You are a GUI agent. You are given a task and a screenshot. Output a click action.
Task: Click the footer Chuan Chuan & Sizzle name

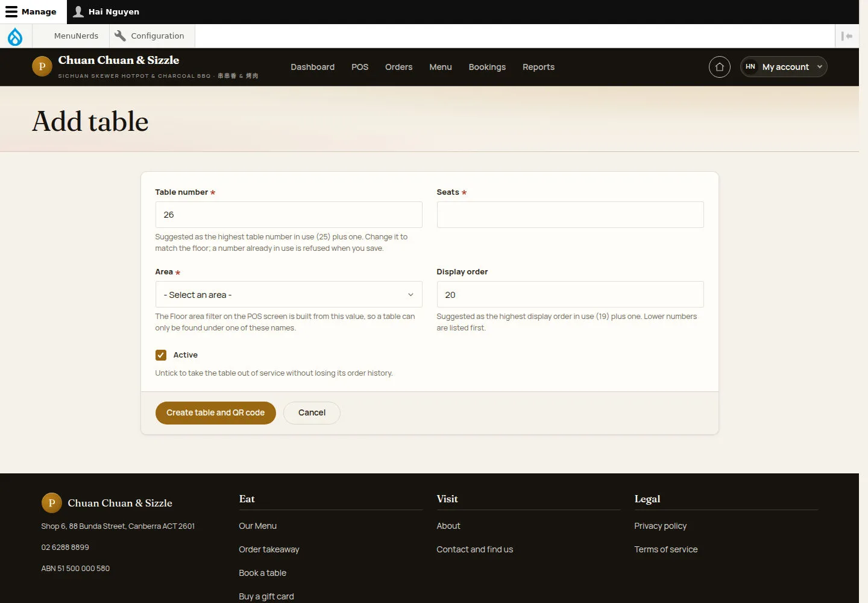tap(120, 503)
